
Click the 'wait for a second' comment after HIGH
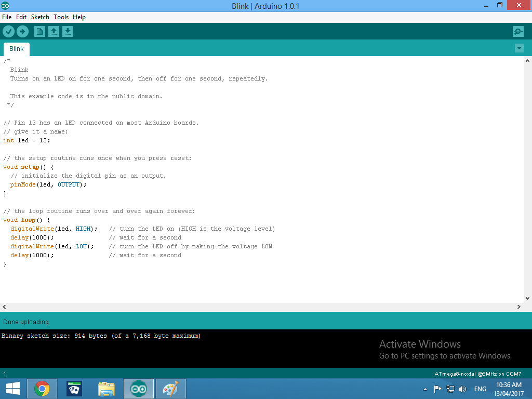[145, 237]
